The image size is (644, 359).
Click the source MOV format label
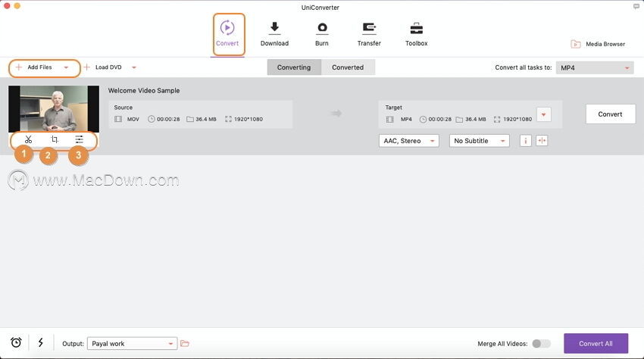(133, 119)
